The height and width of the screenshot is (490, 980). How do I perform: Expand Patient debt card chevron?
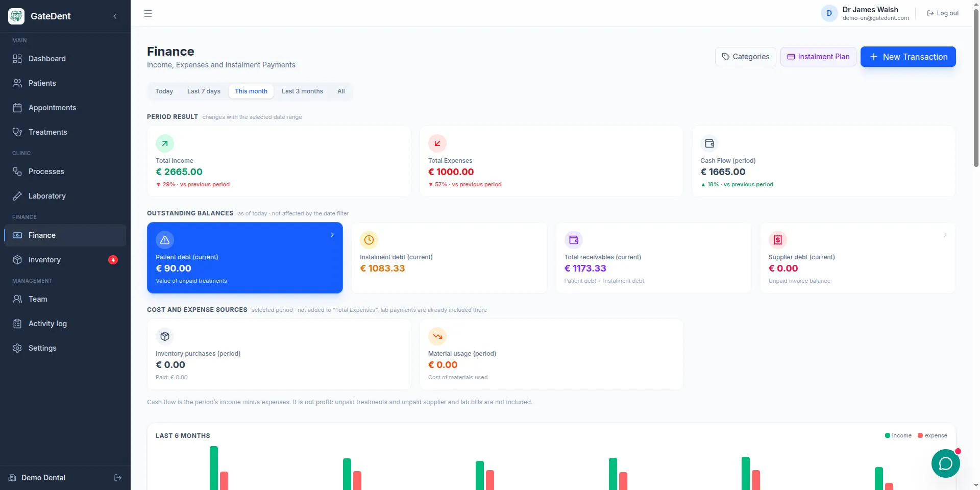pos(332,235)
